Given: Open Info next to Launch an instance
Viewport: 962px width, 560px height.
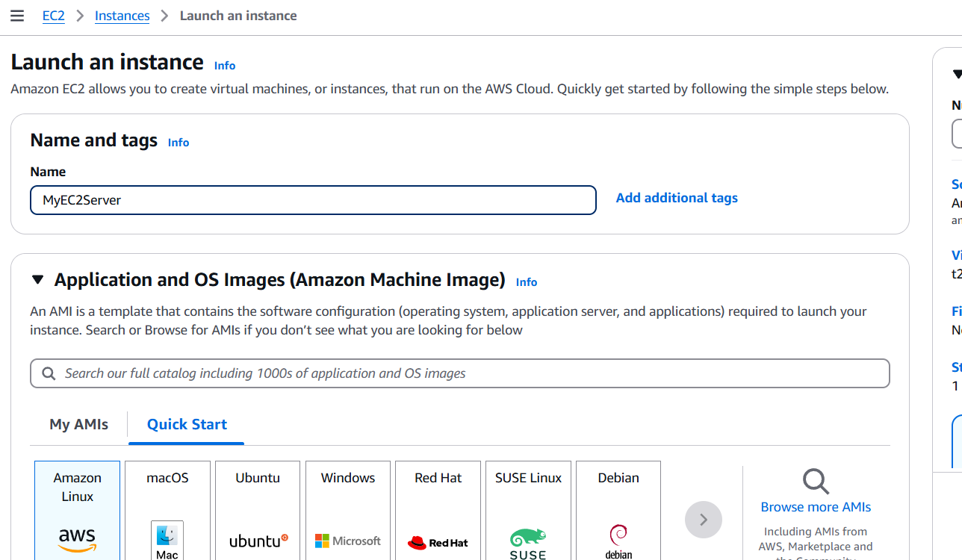Looking at the screenshot, I should click(225, 65).
